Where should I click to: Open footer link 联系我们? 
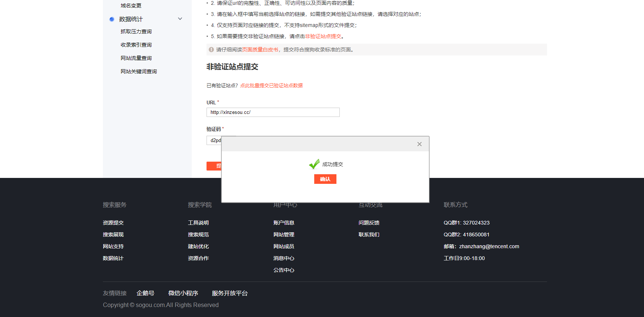pos(369,235)
